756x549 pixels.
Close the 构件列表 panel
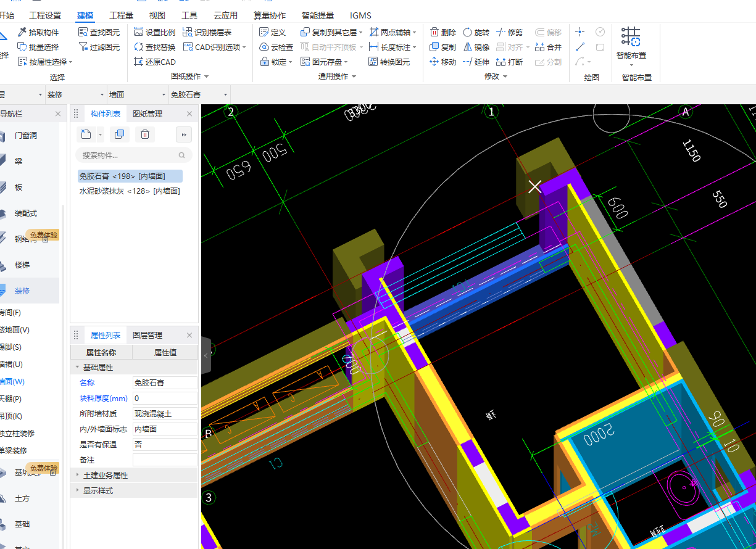click(189, 114)
